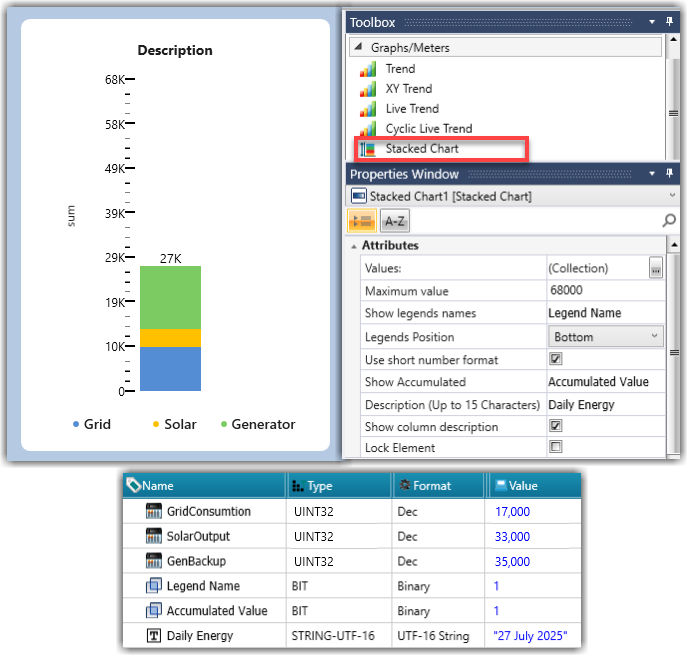This screenshot has width=689, height=657.
Task: Click the Value column header
Action: (523, 486)
